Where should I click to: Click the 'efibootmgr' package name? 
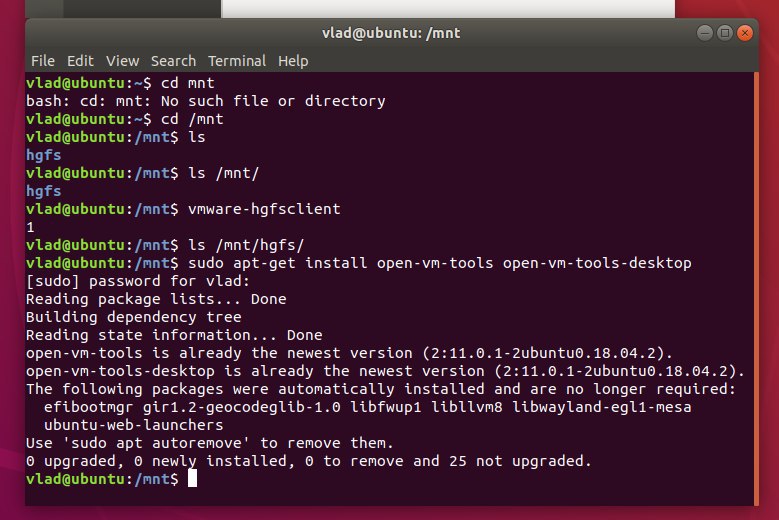(88, 407)
